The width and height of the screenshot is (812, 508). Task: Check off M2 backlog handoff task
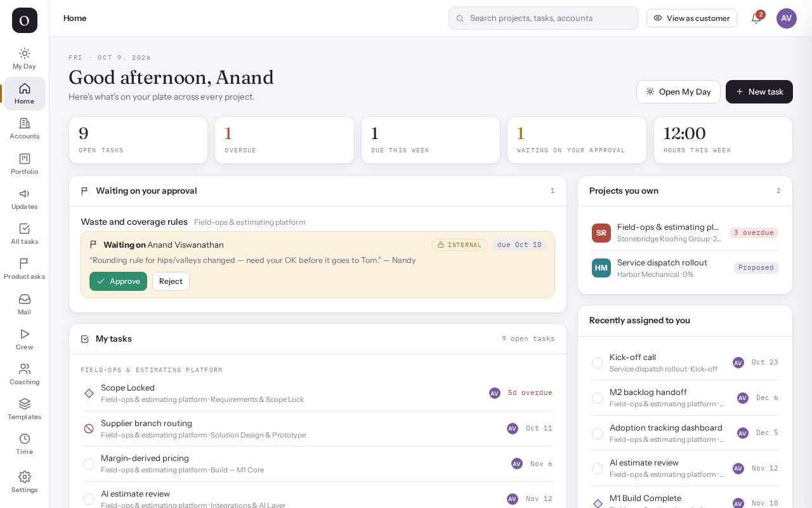598,398
